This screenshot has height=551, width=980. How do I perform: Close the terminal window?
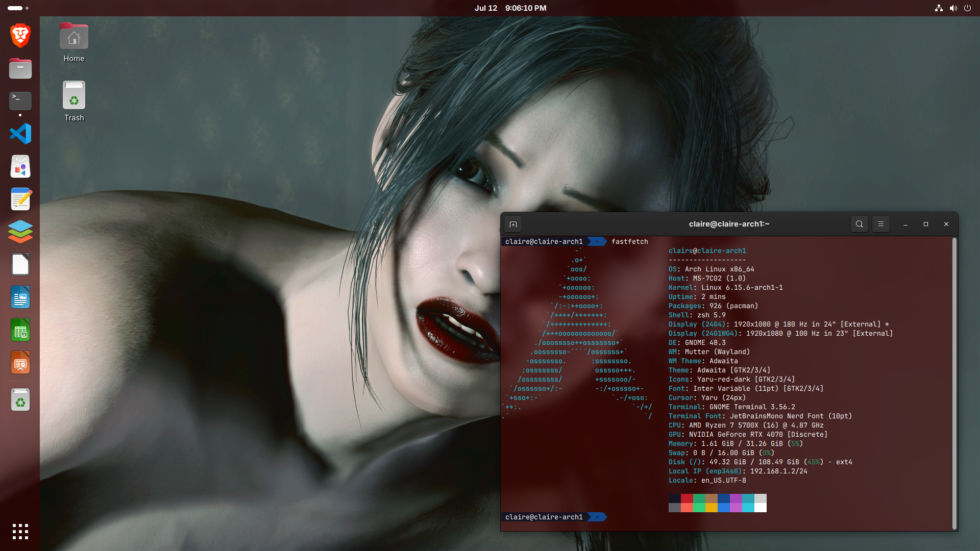(946, 224)
